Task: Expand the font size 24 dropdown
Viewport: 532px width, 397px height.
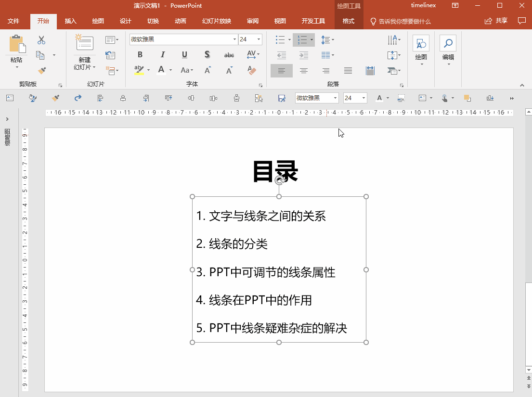Action: coord(259,39)
